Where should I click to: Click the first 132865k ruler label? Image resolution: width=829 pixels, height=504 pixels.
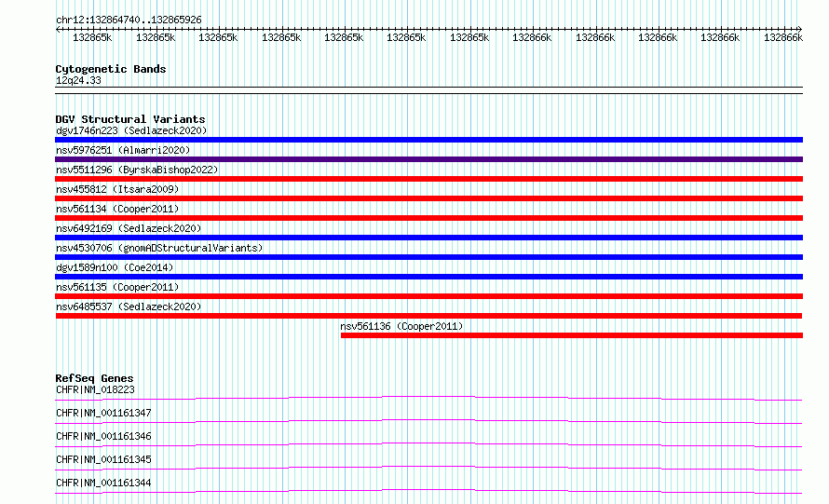pyautogui.click(x=92, y=38)
